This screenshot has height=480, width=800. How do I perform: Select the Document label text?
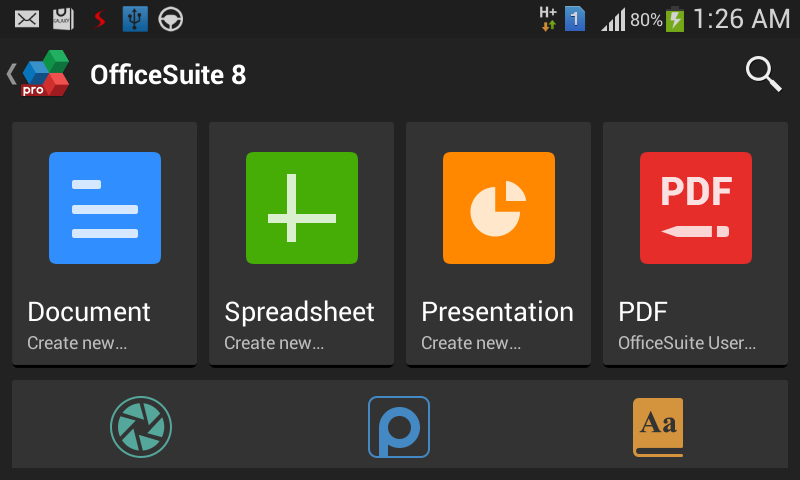point(89,312)
